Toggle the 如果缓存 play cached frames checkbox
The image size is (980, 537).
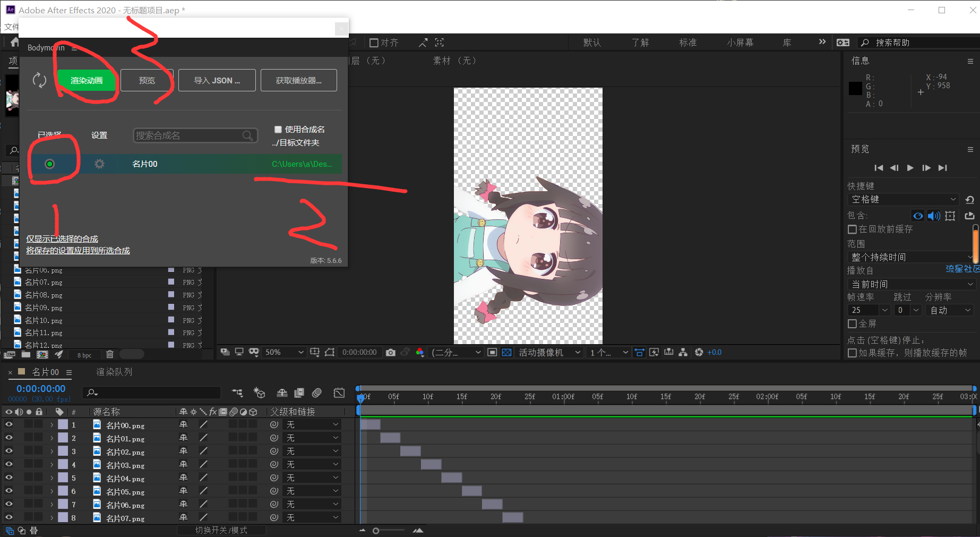(x=852, y=353)
